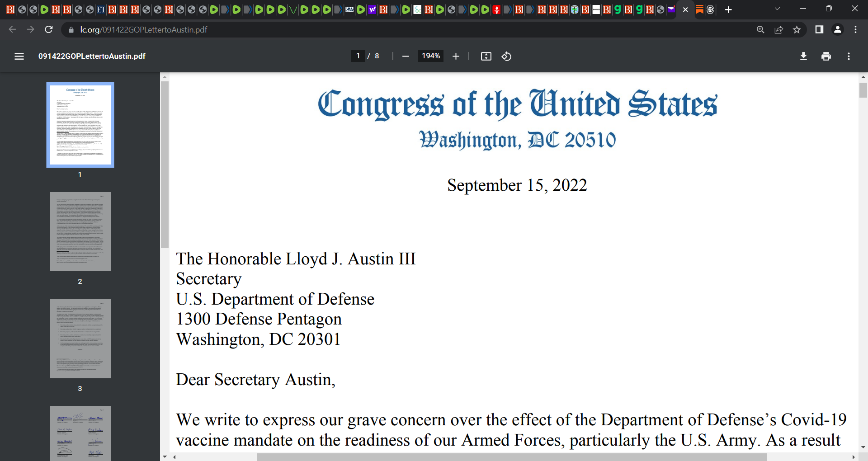The height and width of the screenshot is (461, 868).
Task: Toggle the PDF sidebar menu icon
Action: coord(19,56)
